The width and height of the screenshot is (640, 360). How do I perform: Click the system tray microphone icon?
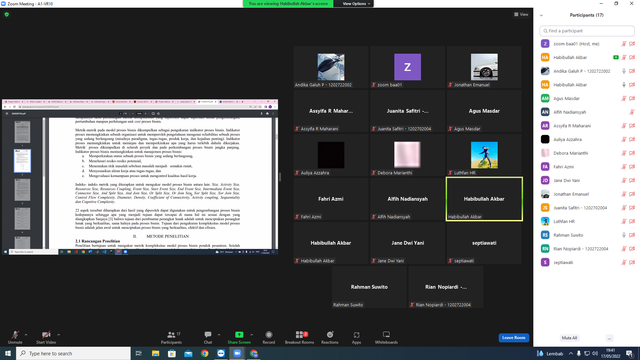(578, 353)
